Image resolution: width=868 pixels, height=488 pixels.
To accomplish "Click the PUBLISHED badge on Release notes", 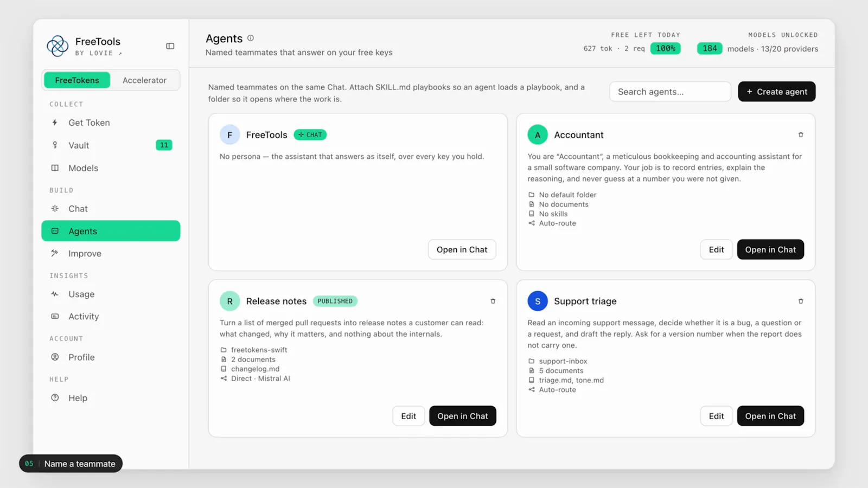I will click(x=335, y=301).
